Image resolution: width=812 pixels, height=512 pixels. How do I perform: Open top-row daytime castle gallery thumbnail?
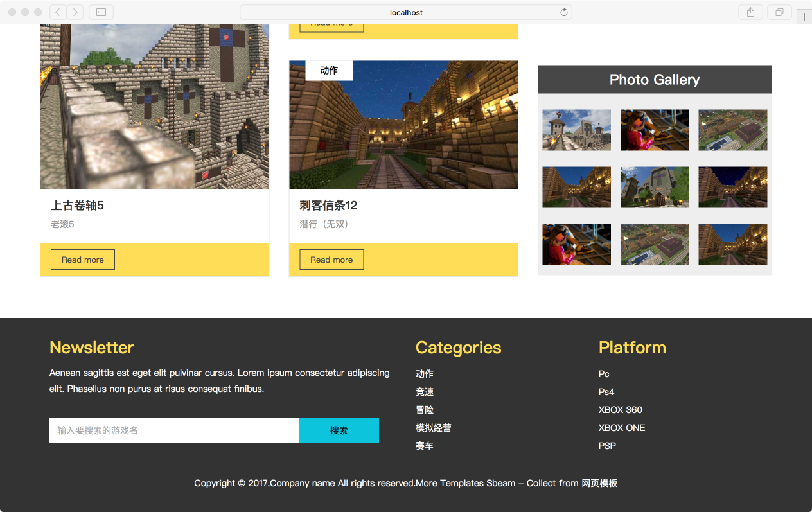(x=576, y=130)
